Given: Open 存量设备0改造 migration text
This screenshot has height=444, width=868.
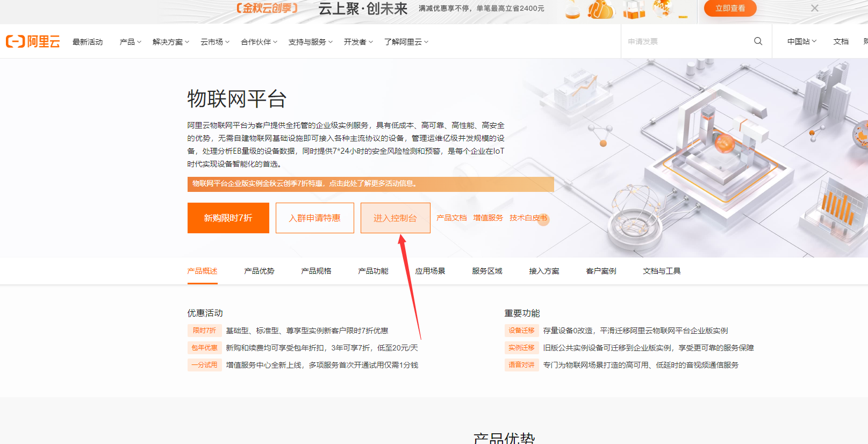Looking at the screenshot, I should pyautogui.click(x=636, y=331).
